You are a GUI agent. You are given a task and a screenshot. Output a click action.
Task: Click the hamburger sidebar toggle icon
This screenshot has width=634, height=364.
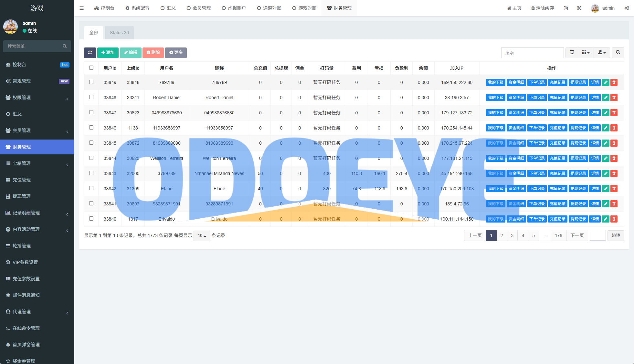point(81,8)
